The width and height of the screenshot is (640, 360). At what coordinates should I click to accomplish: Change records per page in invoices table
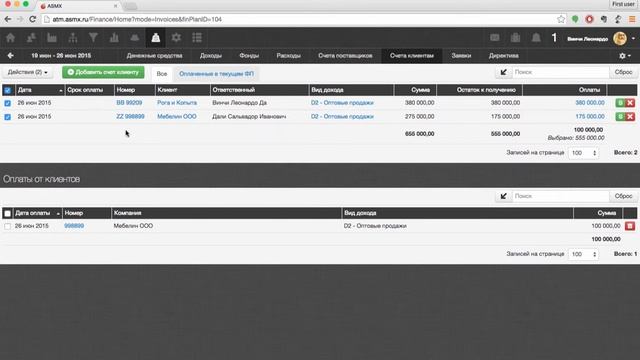pyautogui.click(x=583, y=153)
